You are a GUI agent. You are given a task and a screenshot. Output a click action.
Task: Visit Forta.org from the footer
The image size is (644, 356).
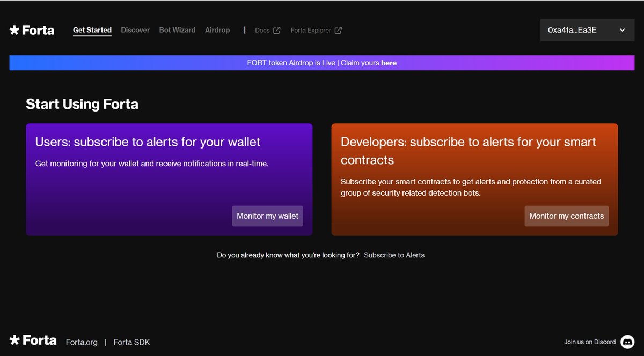82,342
